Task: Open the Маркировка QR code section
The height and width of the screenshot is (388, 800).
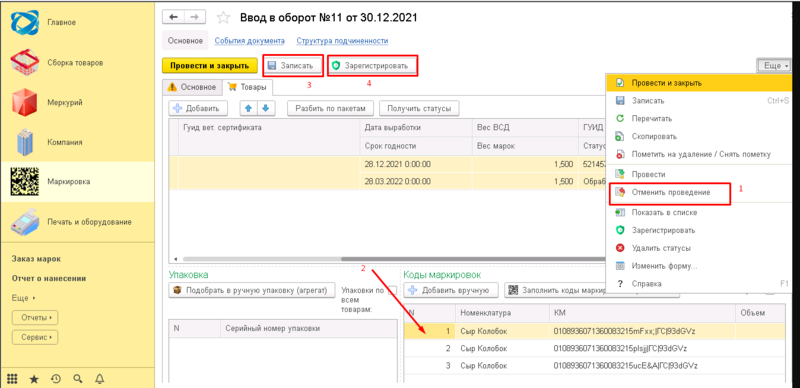Action: coord(25,182)
